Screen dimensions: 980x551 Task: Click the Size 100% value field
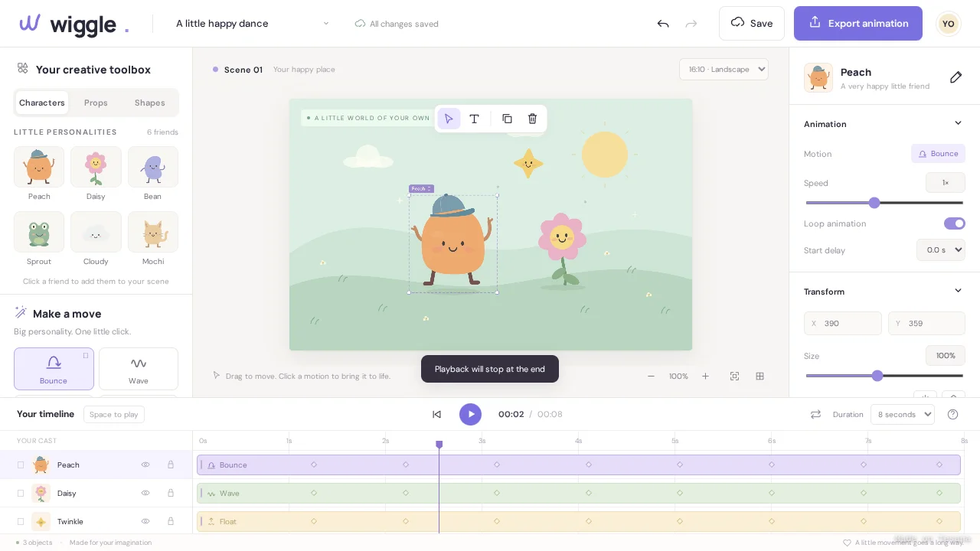(x=946, y=355)
